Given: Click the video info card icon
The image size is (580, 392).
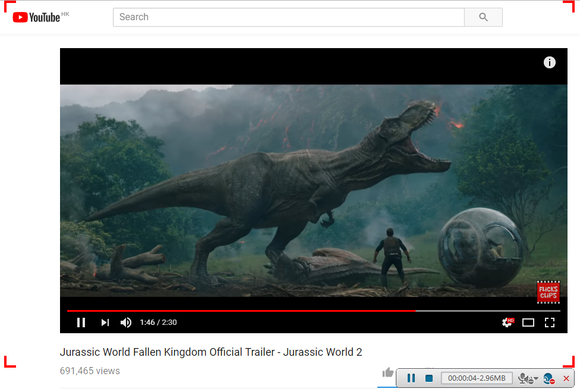Looking at the screenshot, I should pyautogui.click(x=550, y=62).
